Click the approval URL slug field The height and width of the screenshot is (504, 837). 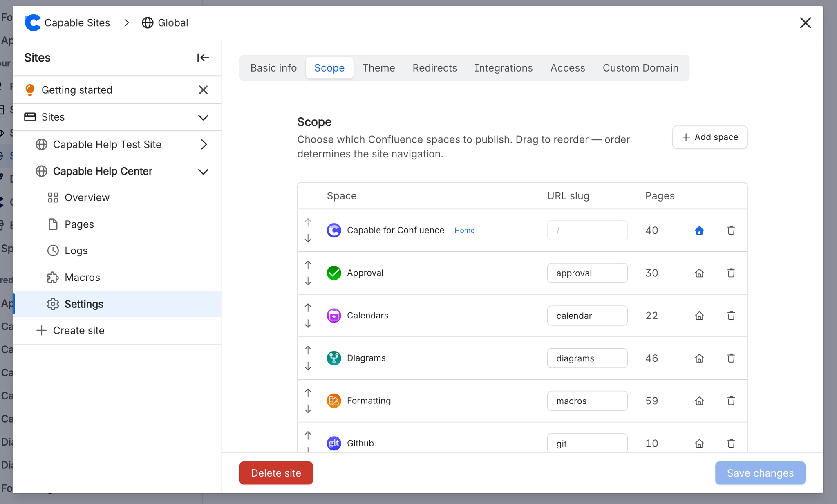(587, 273)
